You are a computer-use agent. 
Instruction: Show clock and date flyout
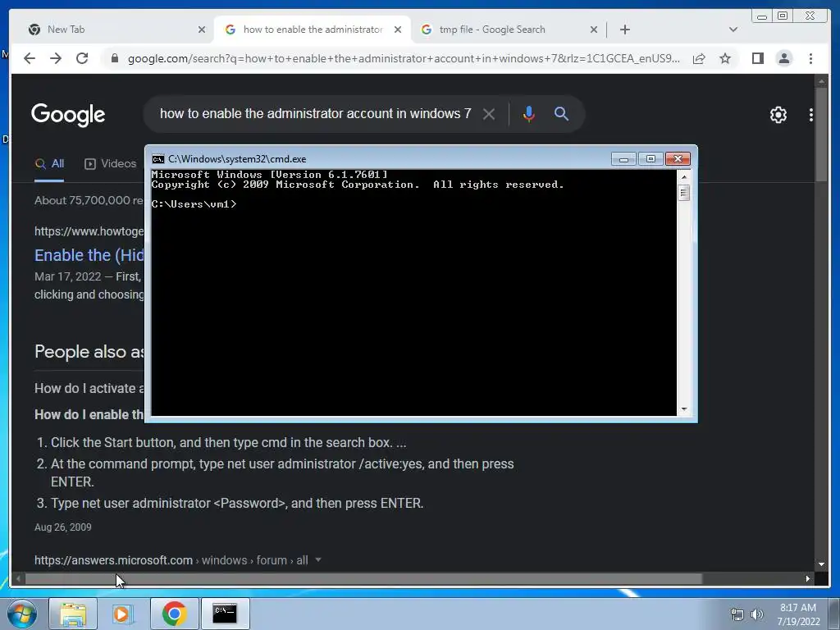tap(798, 614)
